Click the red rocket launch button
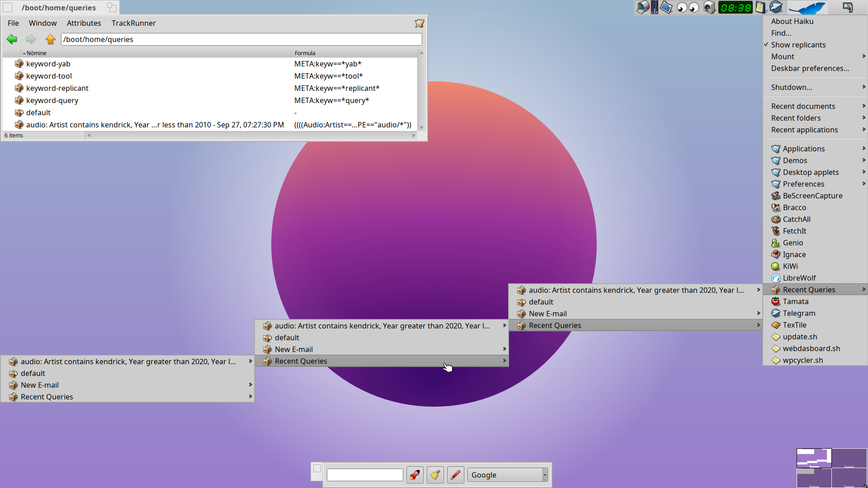Image resolution: width=868 pixels, height=488 pixels. coord(415,475)
